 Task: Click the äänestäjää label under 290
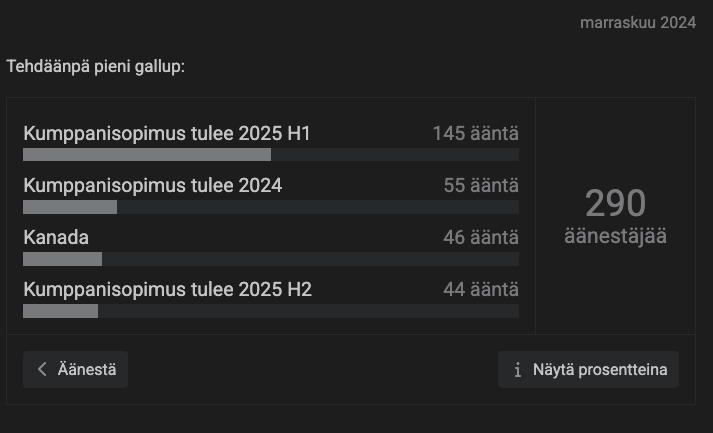tap(615, 237)
